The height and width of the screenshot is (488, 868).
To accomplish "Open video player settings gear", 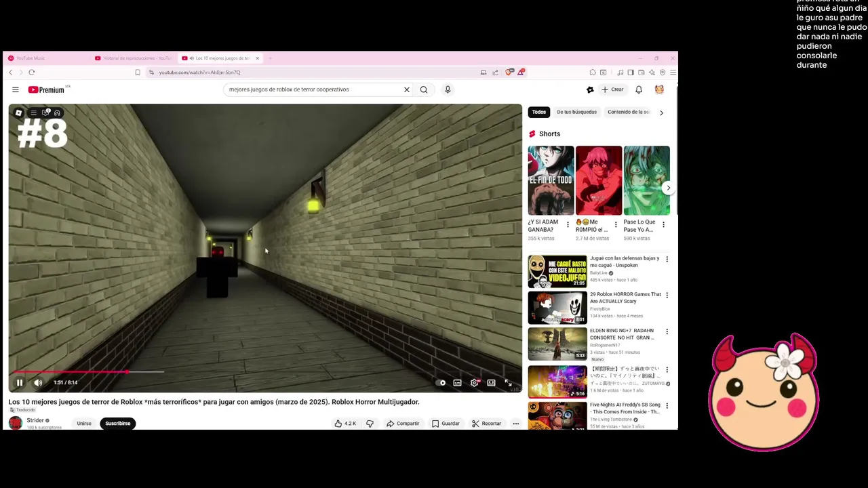I will (474, 383).
